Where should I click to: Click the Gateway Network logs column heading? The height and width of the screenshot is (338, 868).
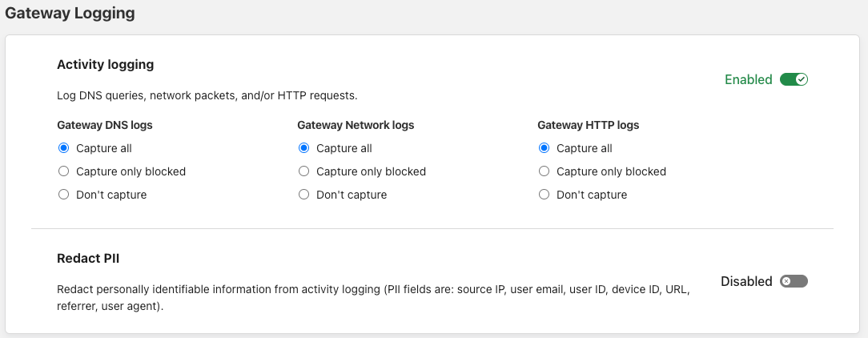tap(356, 125)
